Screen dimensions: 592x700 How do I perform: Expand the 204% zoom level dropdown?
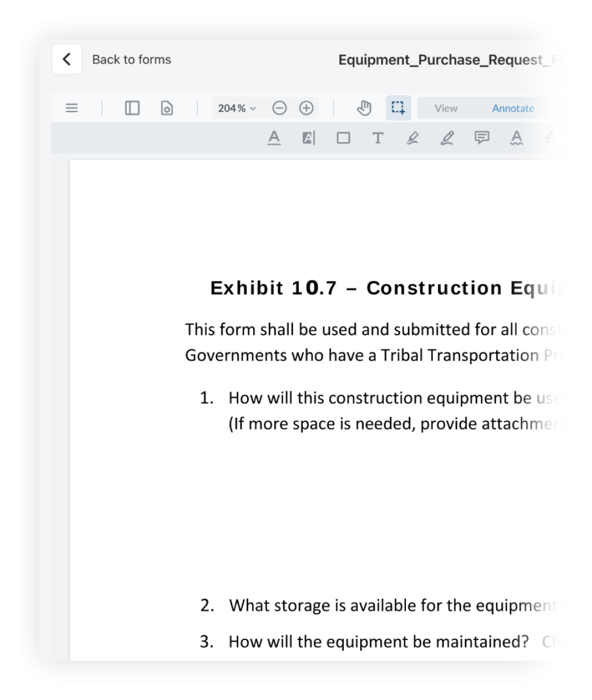click(x=236, y=108)
